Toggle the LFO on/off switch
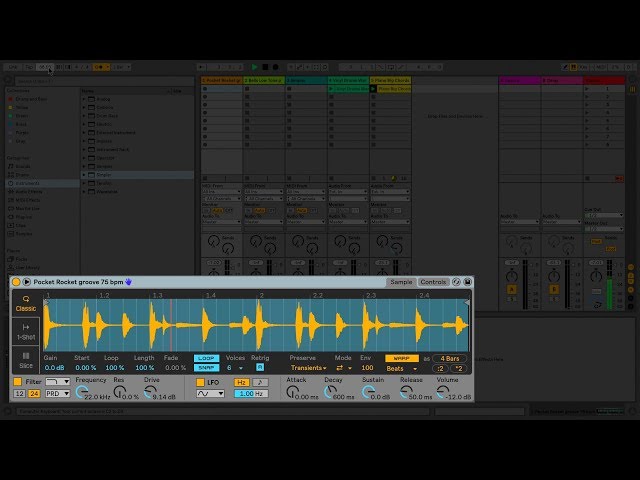This screenshot has width=640, height=480. coord(200,382)
